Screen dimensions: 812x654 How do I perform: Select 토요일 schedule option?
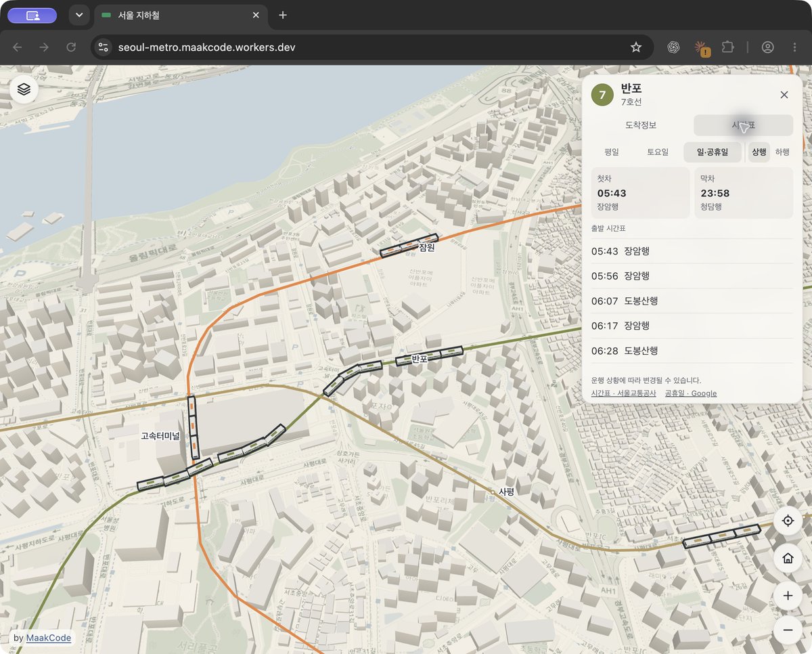pyautogui.click(x=658, y=152)
